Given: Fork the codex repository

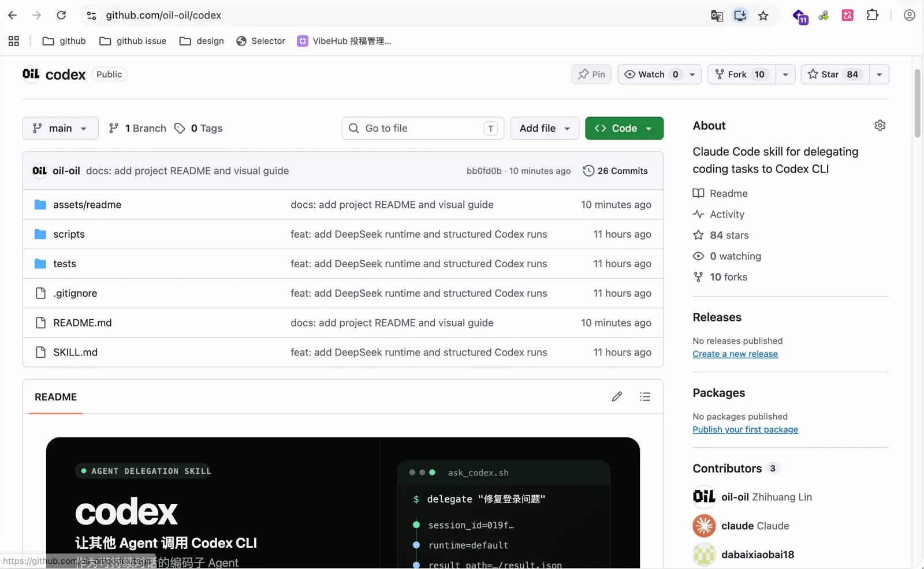Looking at the screenshot, I should (x=742, y=74).
